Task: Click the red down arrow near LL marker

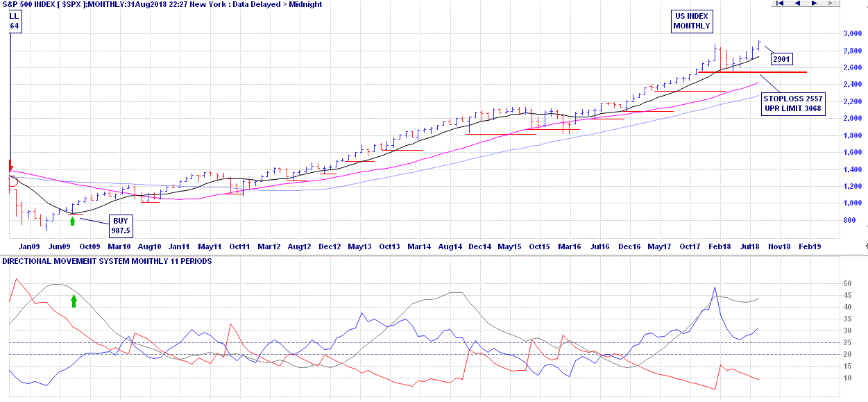Action: (x=10, y=166)
